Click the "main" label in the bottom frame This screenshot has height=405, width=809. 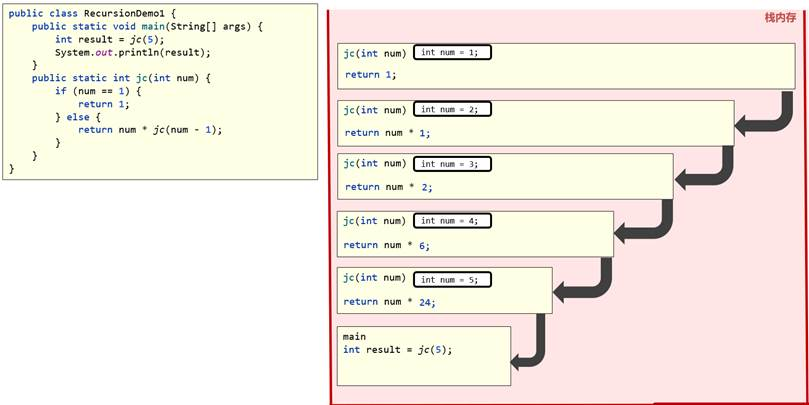354,337
